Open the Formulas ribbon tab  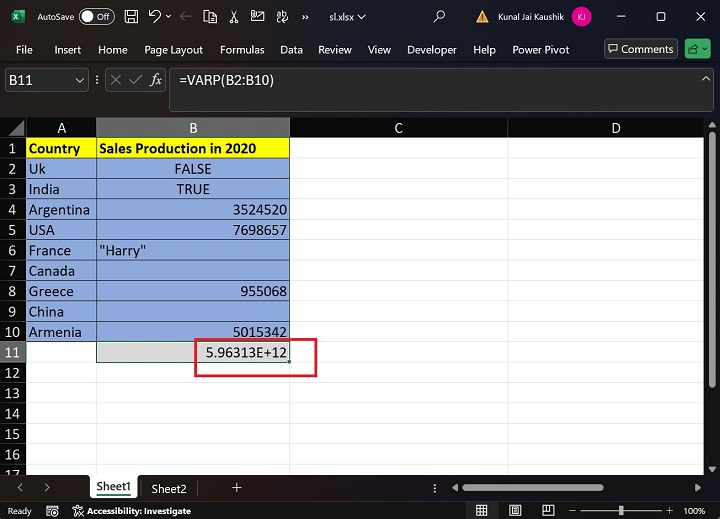[x=242, y=50]
